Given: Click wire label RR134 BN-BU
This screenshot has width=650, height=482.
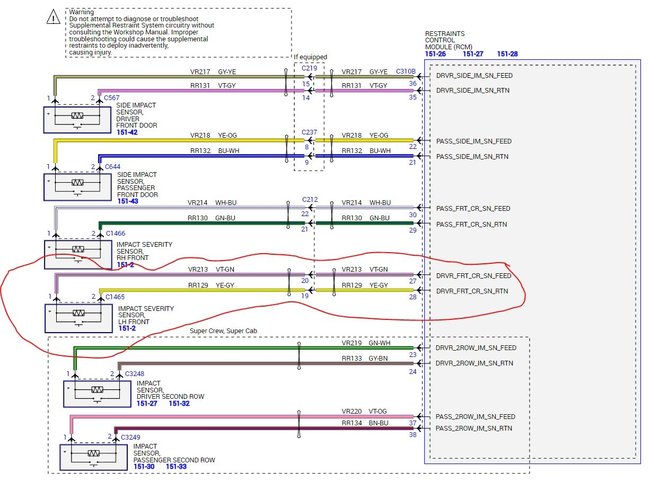Looking at the screenshot, I should point(365,423).
